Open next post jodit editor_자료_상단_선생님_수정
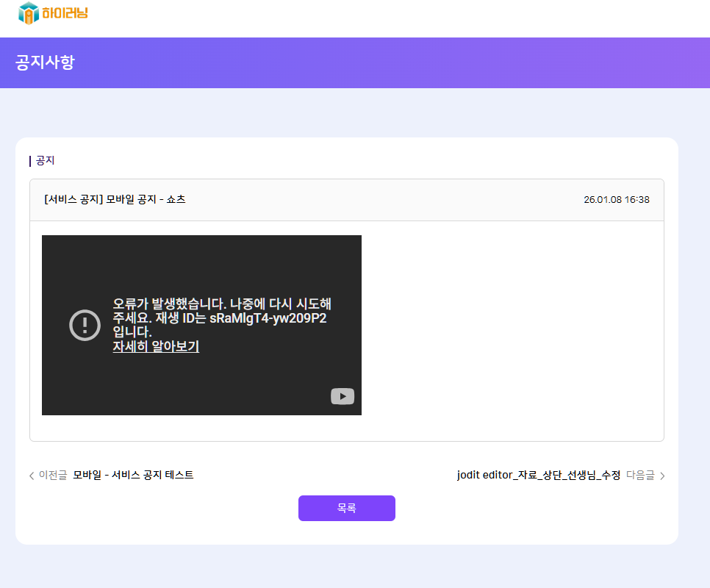The height and width of the screenshot is (588, 710). (x=538, y=476)
